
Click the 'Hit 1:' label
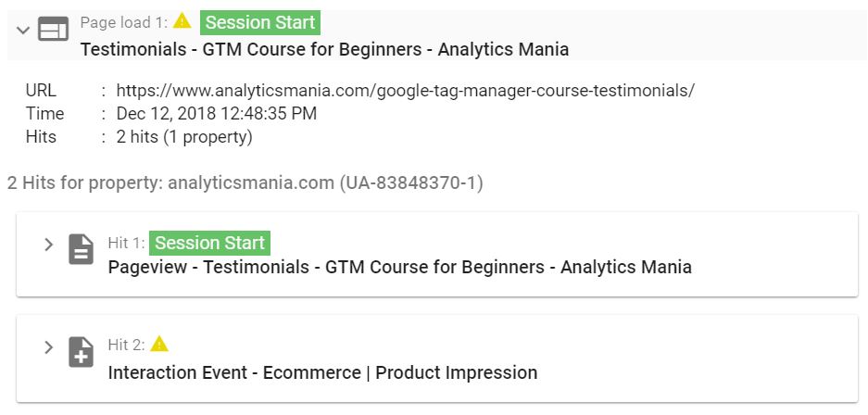coord(127,243)
